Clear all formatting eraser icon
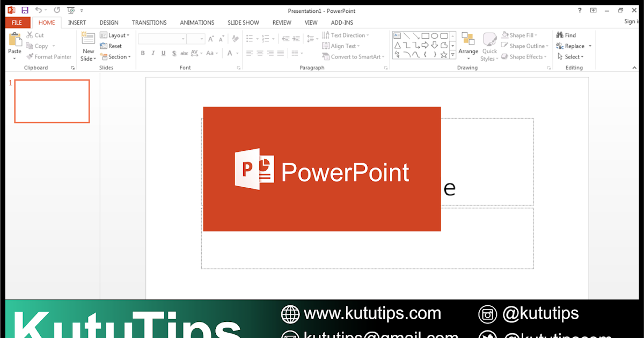The image size is (644, 338). coord(235,39)
